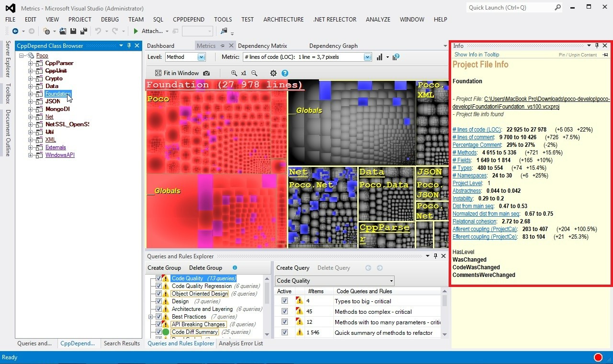The image size is (613, 364).
Task: Toggle Active checkbox for Methods too complex - critical
Action: [x=284, y=311]
